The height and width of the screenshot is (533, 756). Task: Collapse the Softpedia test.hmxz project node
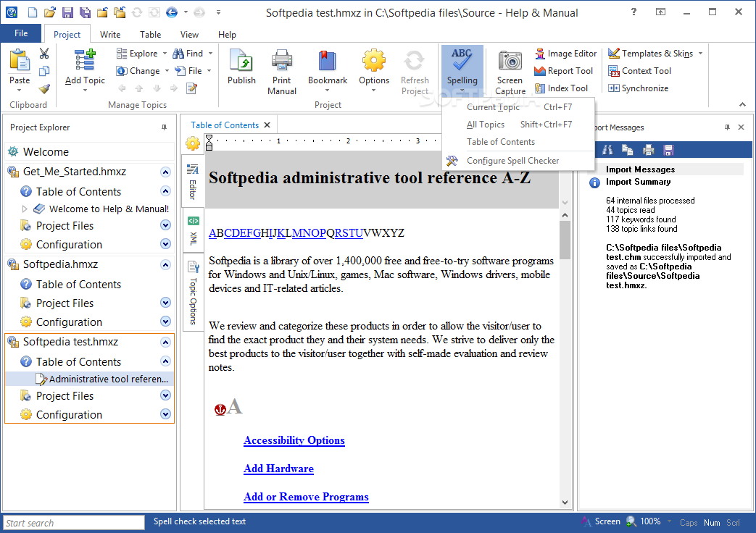point(165,342)
